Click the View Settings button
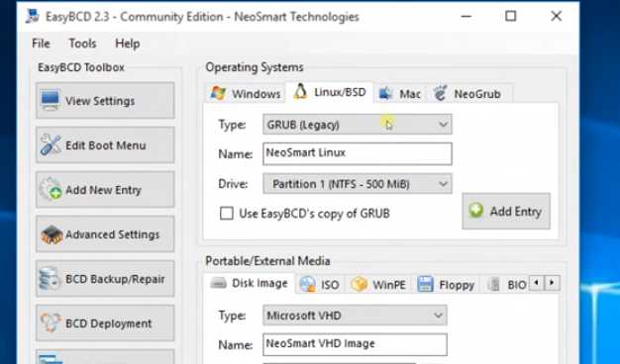The width and height of the screenshot is (620, 364). [x=105, y=101]
